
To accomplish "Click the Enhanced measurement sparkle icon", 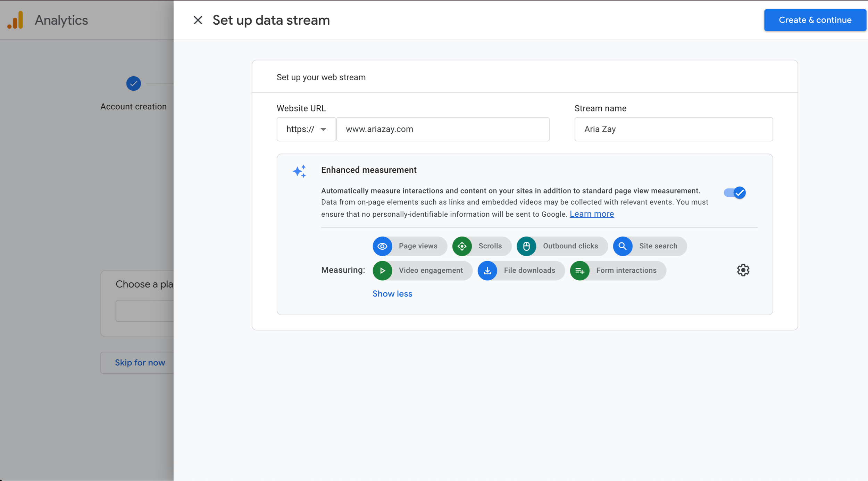I will click(299, 171).
